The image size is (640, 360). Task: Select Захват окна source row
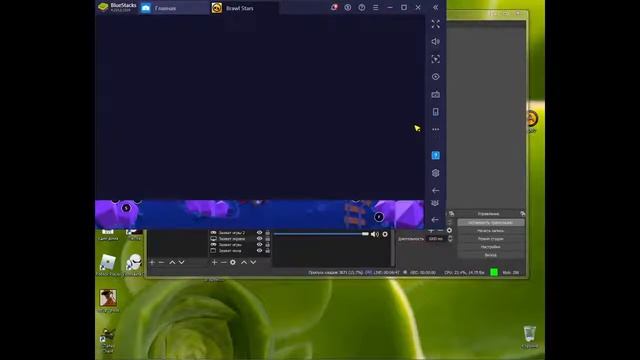(x=240, y=251)
